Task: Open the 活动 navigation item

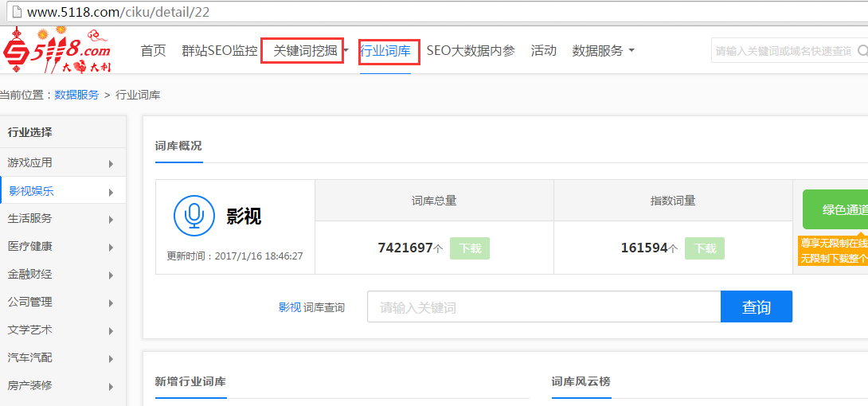Action: point(544,51)
